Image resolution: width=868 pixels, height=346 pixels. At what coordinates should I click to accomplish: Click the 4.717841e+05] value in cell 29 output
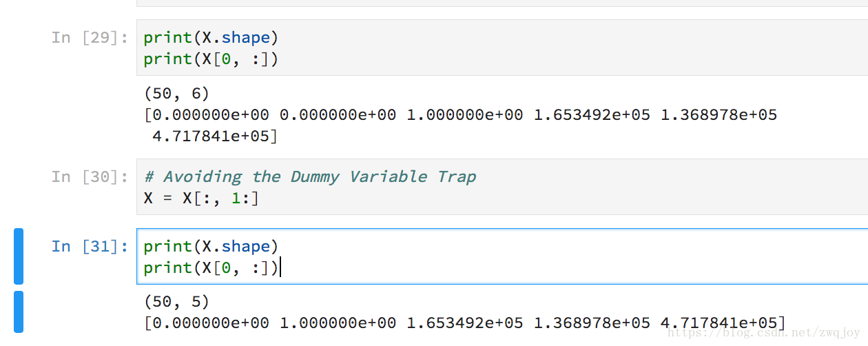click(x=215, y=136)
